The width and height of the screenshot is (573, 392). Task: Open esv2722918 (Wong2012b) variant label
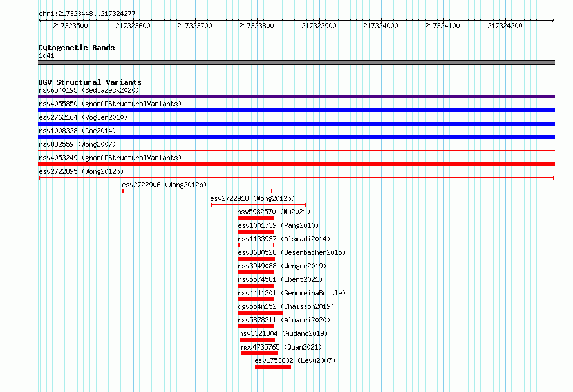252,198
